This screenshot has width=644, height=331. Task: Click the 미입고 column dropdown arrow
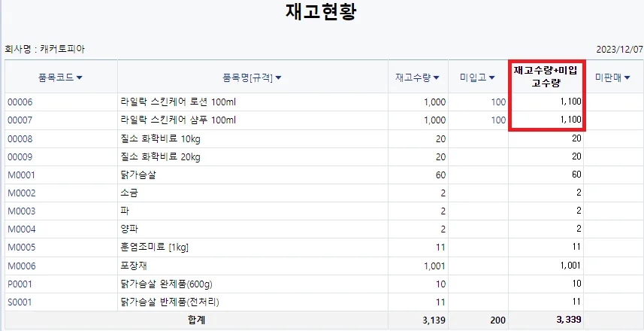click(x=491, y=77)
